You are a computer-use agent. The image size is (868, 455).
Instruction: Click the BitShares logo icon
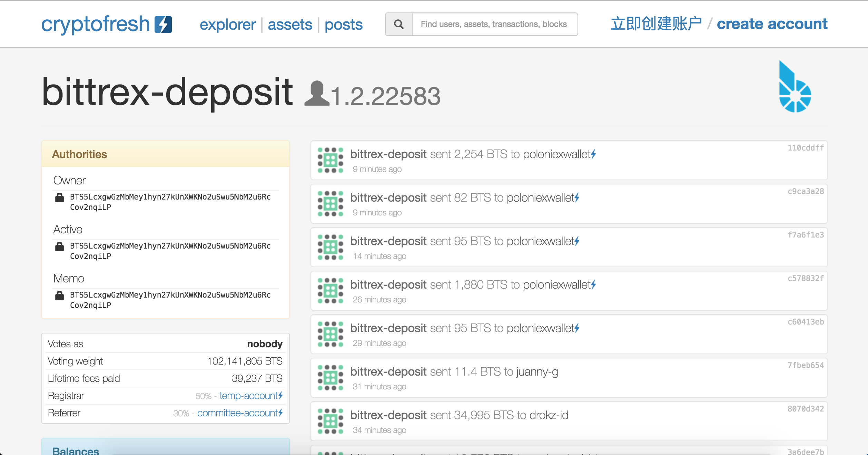click(x=795, y=87)
